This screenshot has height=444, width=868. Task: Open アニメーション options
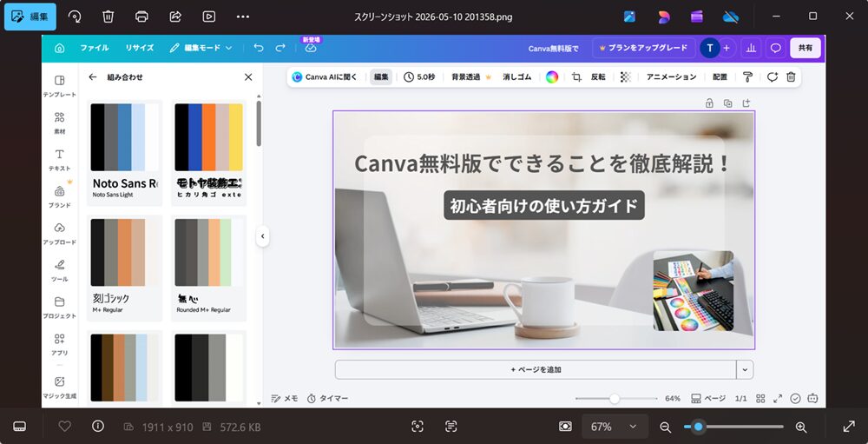coord(672,77)
